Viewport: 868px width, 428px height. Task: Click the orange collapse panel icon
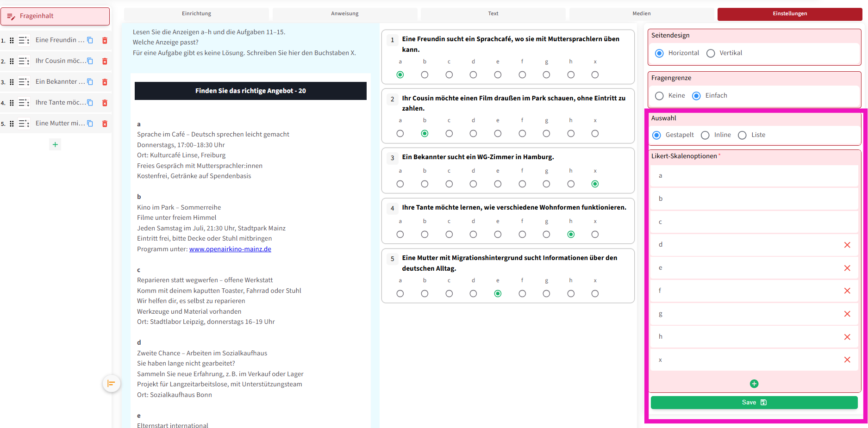tap(111, 383)
